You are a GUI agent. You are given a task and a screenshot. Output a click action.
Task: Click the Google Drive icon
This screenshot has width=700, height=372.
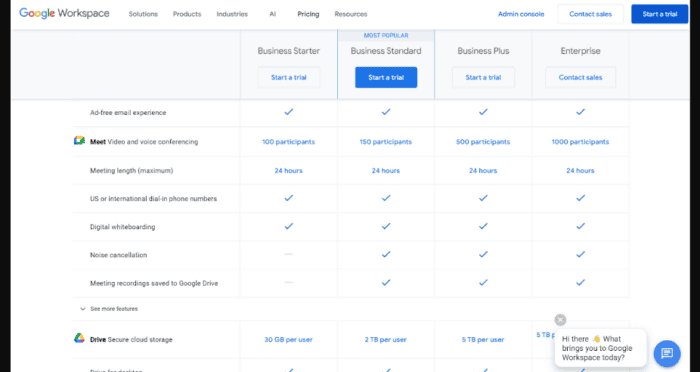(79, 339)
